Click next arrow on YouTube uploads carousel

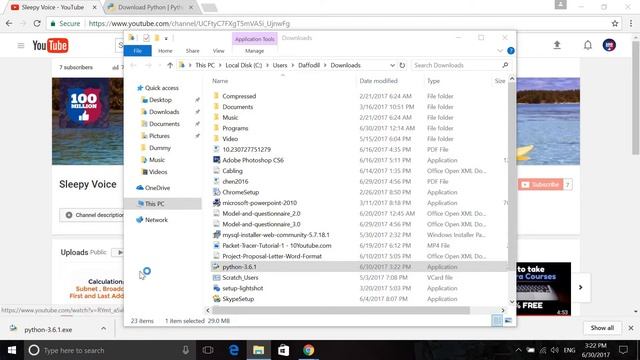coord(580,287)
